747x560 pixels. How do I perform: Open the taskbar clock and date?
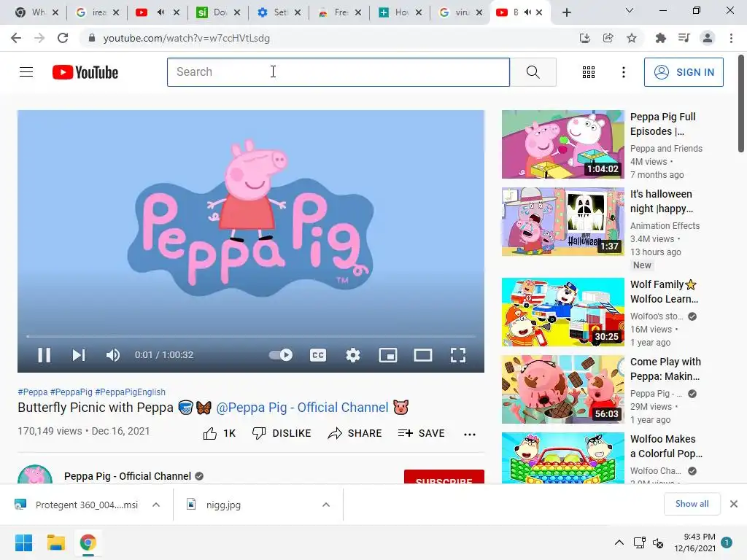click(694, 542)
